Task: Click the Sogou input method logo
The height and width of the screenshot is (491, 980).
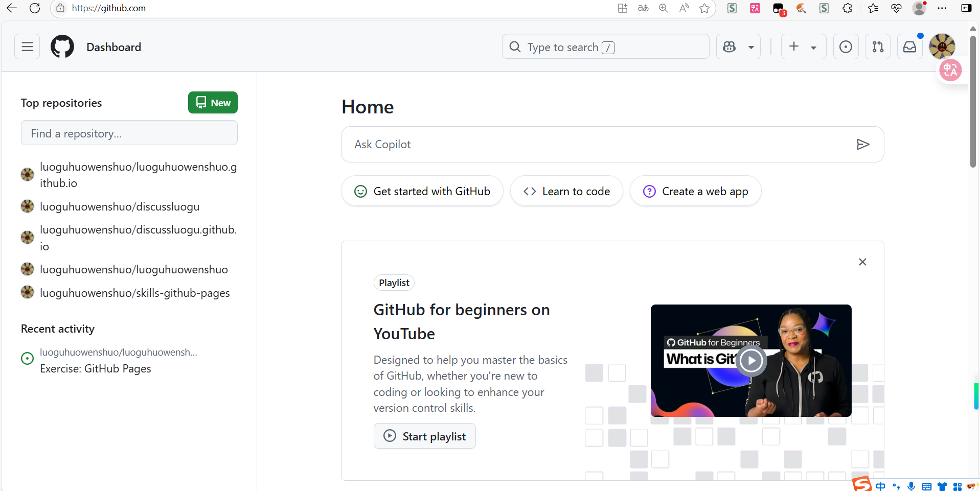Action: 862,484
